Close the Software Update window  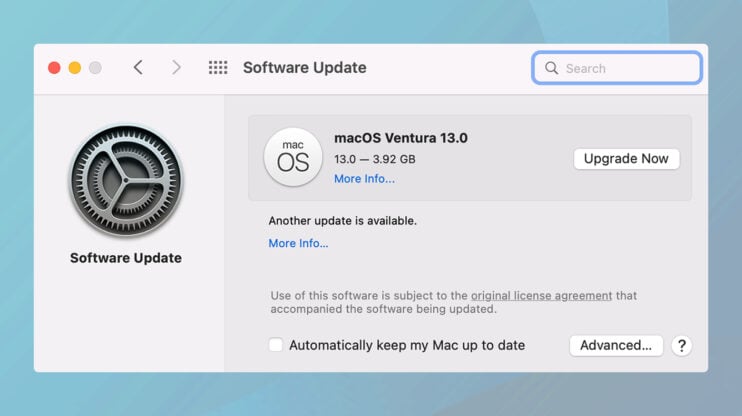tap(54, 68)
